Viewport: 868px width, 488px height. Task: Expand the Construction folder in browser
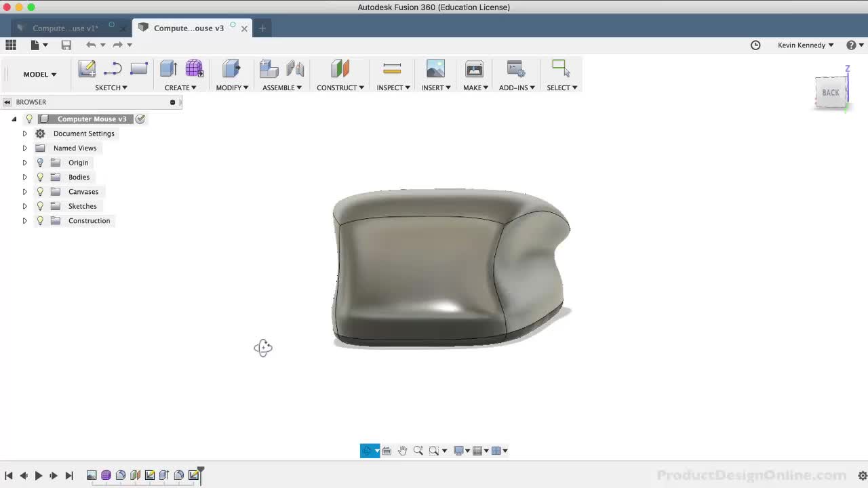tap(25, 221)
